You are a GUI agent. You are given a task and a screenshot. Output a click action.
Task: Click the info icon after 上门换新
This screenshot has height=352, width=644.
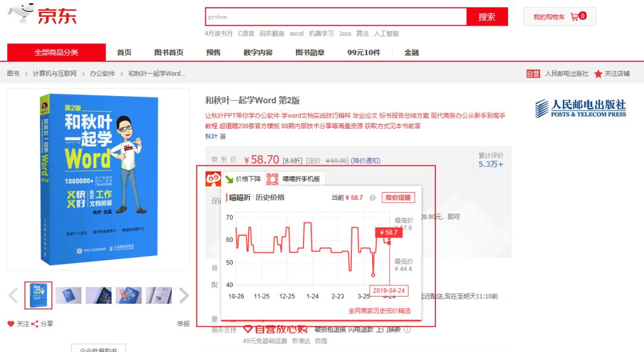tap(407, 329)
